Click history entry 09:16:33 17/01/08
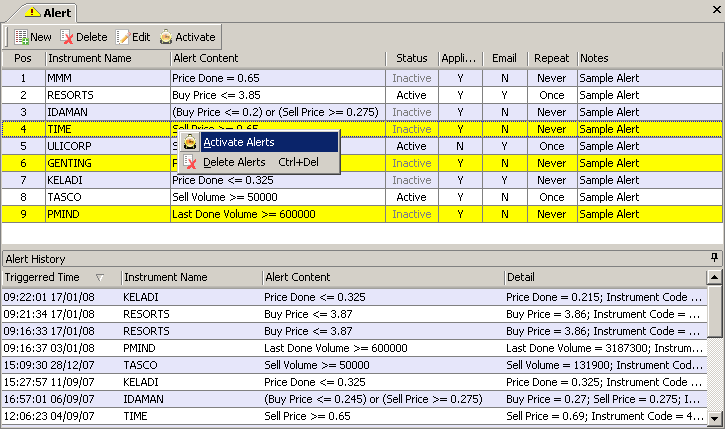 [x=355, y=331]
